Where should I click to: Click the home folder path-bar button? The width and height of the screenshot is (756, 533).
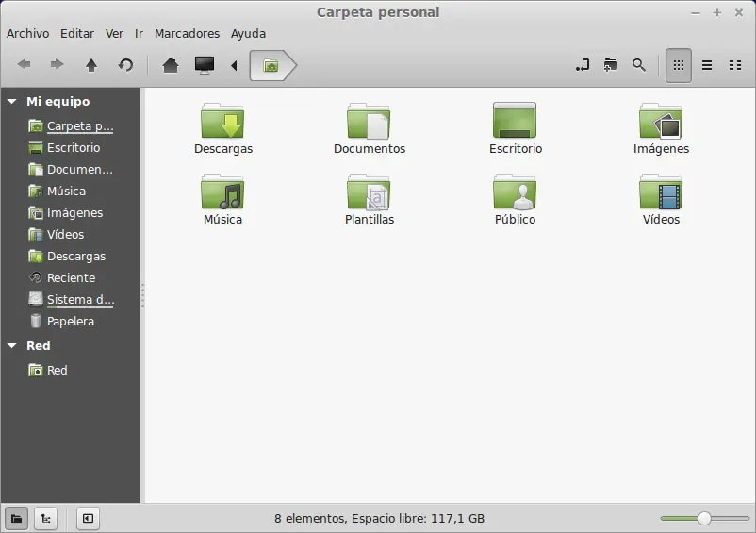(x=272, y=65)
